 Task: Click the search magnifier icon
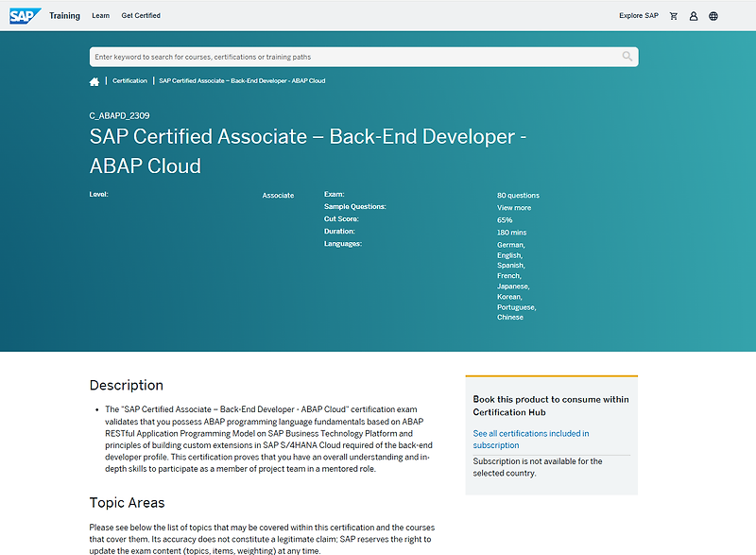point(626,57)
